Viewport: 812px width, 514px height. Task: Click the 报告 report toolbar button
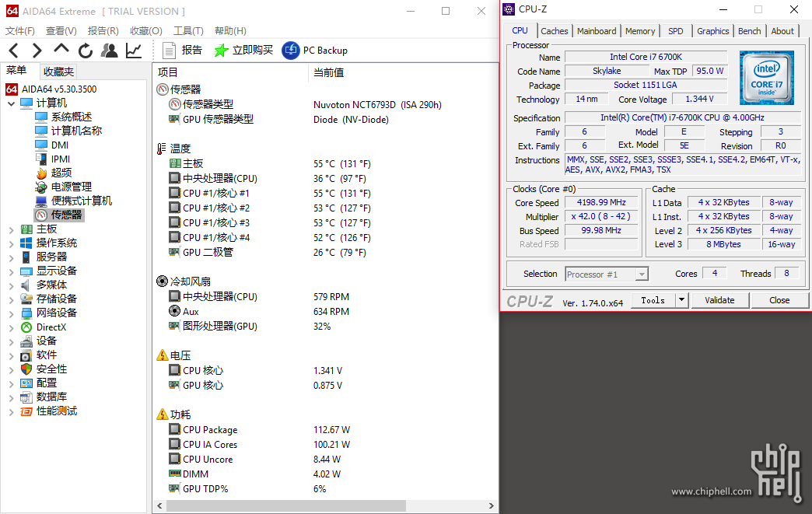pos(182,51)
